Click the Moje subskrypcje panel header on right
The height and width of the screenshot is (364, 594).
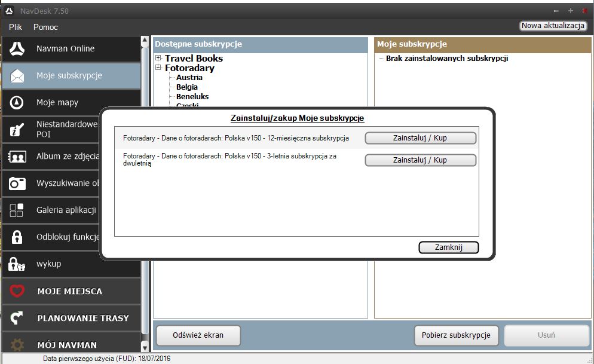(x=483, y=44)
